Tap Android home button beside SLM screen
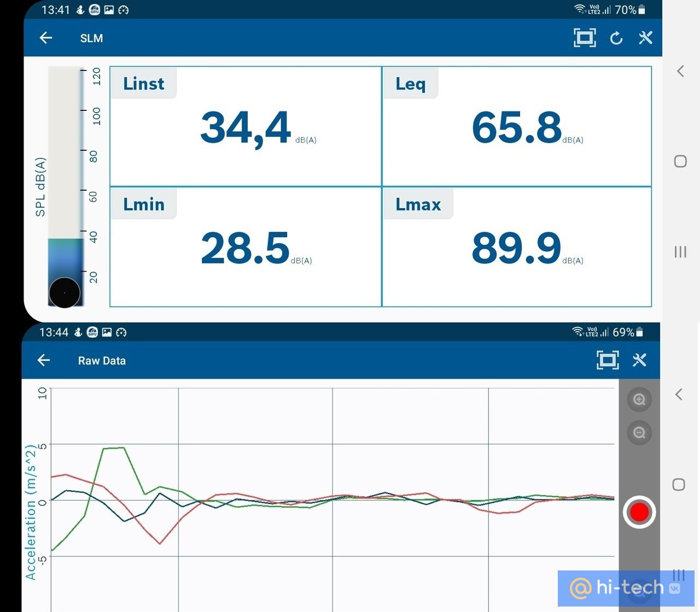The height and width of the screenshot is (612, 700). pos(680,161)
